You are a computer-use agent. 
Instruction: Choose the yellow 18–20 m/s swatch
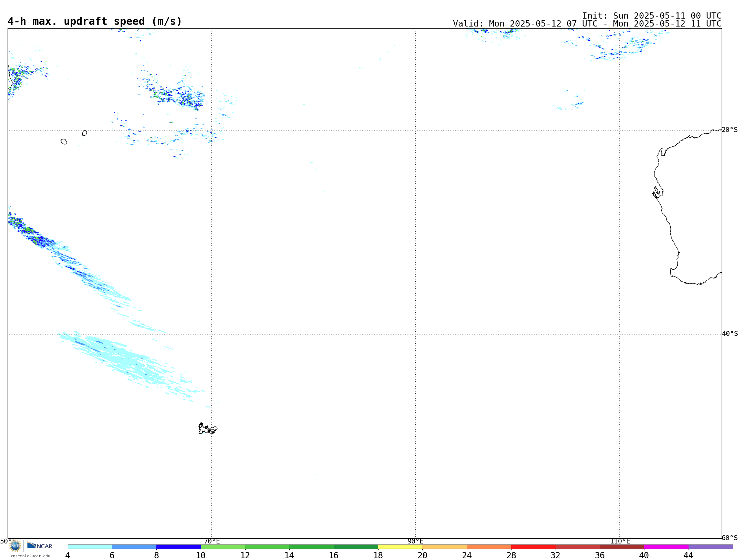[400, 547]
